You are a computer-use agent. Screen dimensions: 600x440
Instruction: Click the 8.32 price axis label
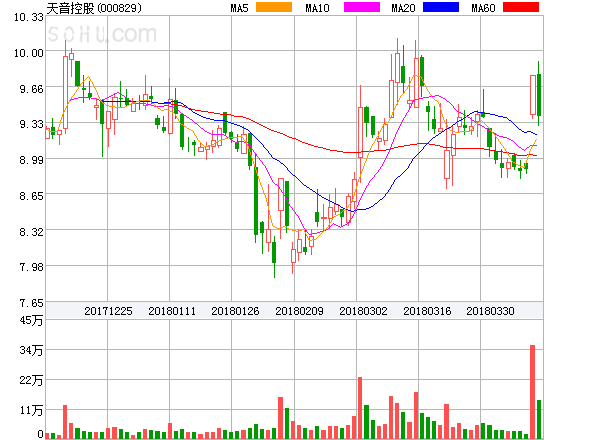tap(31, 231)
